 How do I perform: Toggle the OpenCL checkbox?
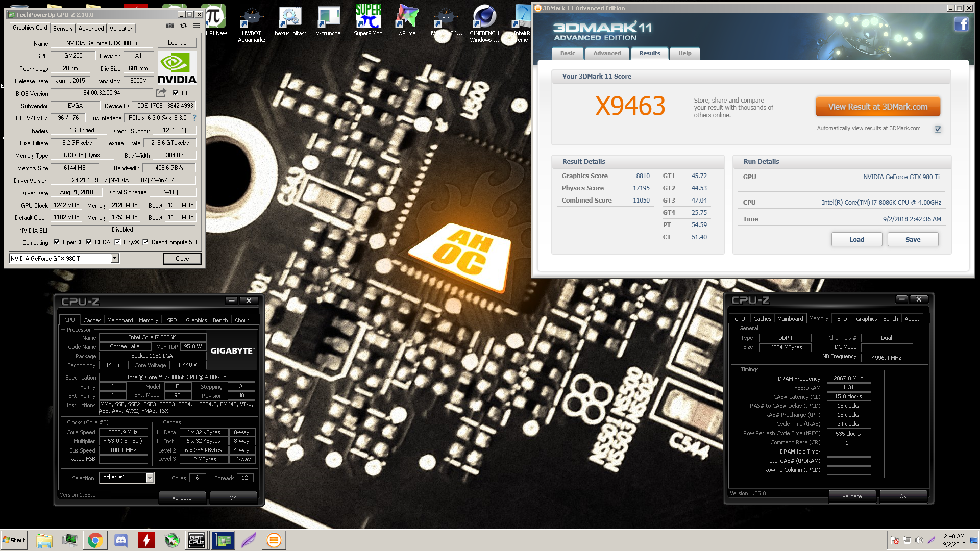57,242
